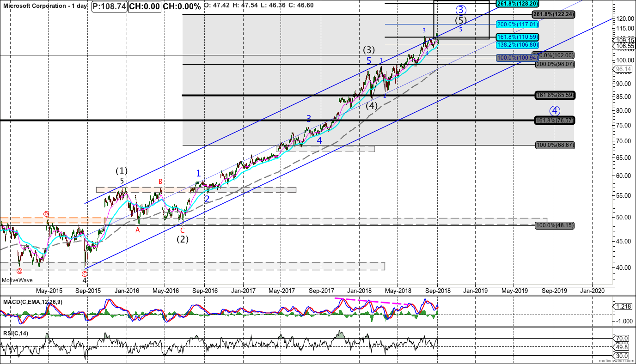This screenshot has height=364, width=636.
Task: Click the red B corrective wave label
Action: point(160,182)
